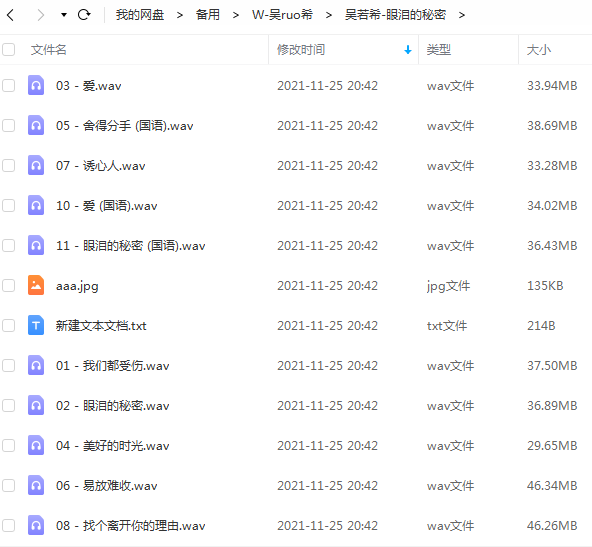Select the checkbox for 08 - 找个离开你的理由.wav
This screenshot has height=547, width=592.
coord(9,525)
